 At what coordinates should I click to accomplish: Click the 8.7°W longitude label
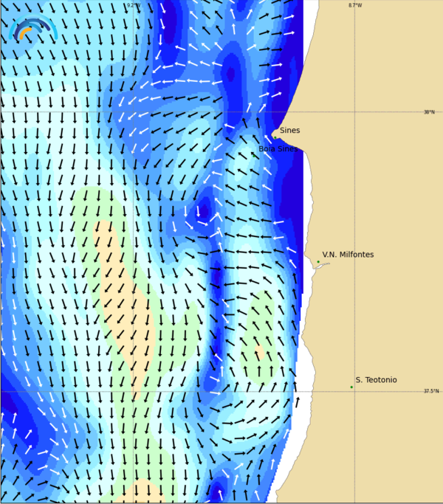(355, 5)
